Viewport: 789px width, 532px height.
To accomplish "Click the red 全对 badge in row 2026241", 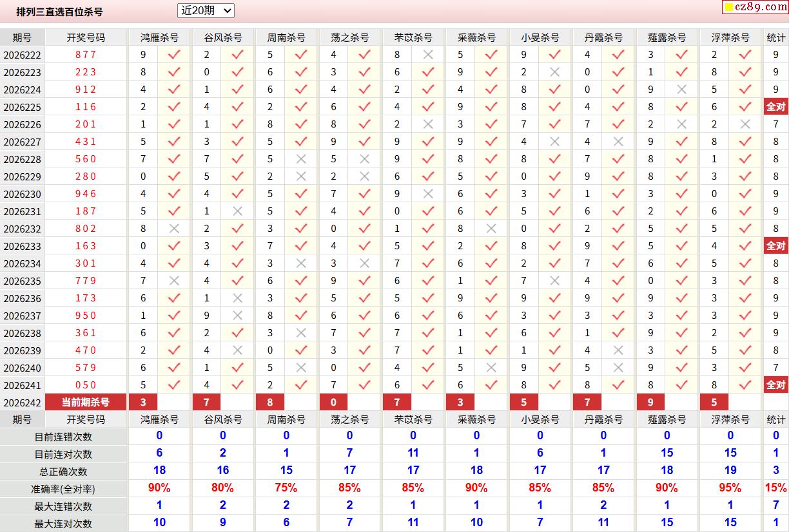I will click(775, 385).
